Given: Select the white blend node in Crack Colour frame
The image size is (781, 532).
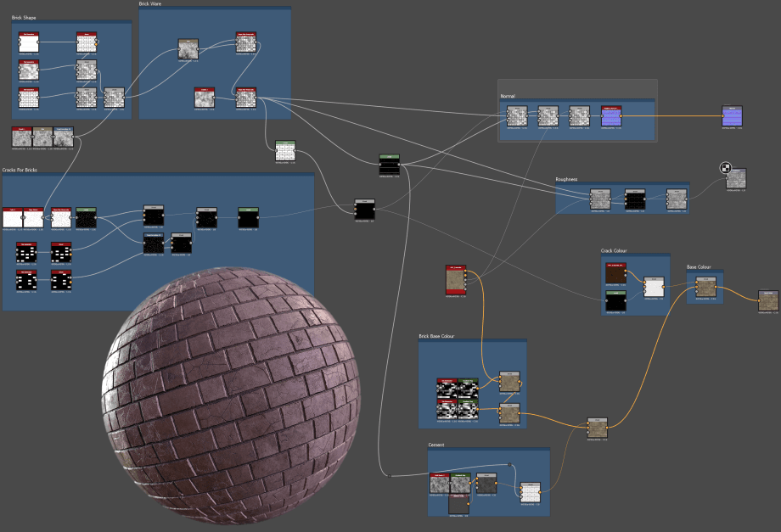Looking at the screenshot, I should pyautogui.click(x=654, y=287).
